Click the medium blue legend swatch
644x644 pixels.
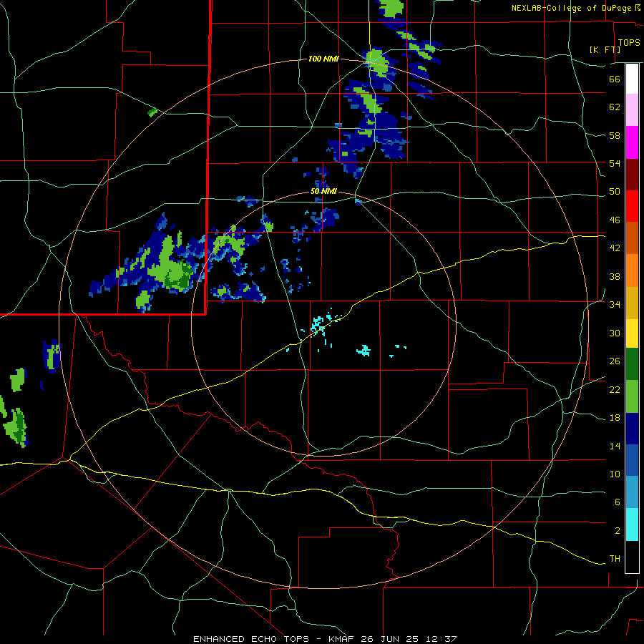632,460
